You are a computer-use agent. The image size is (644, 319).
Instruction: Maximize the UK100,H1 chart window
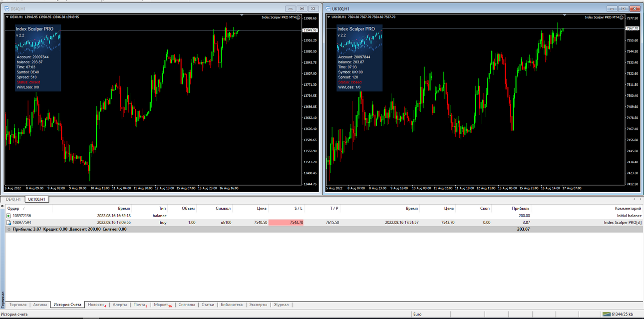pos(623,8)
